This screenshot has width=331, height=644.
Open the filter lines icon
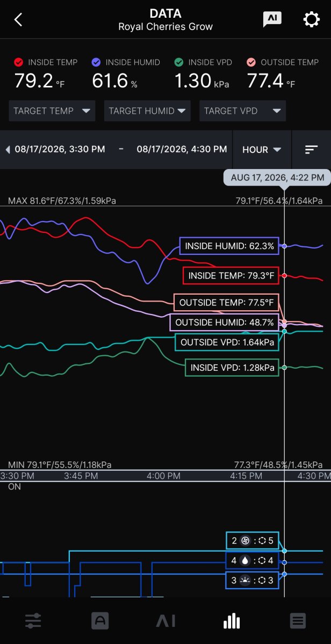click(311, 150)
